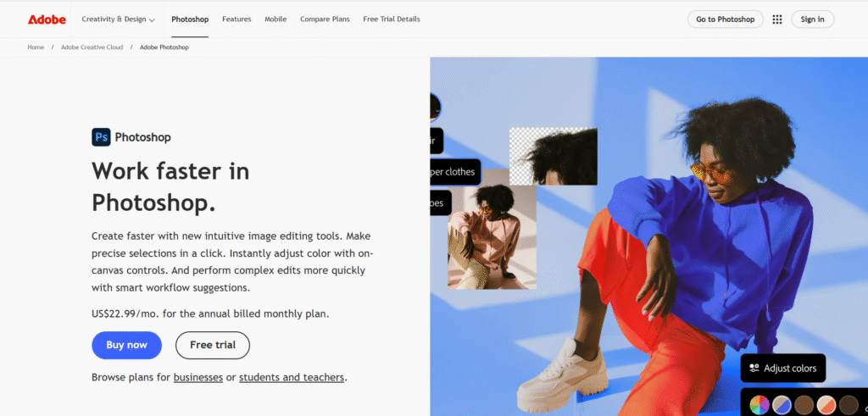Click the Adjust colors sliders icon
Viewport: 868px width, 416px height.
pyautogui.click(x=754, y=368)
